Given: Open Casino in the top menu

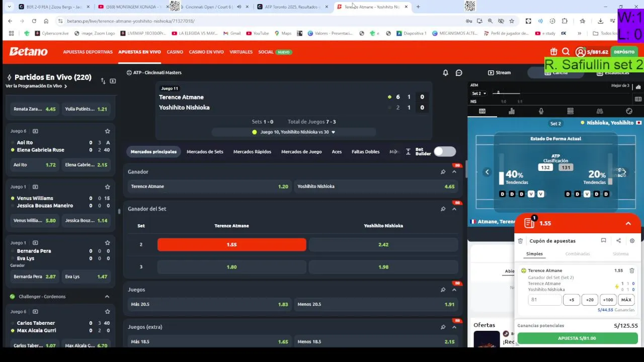Looking at the screenshot, I should 175,52.
